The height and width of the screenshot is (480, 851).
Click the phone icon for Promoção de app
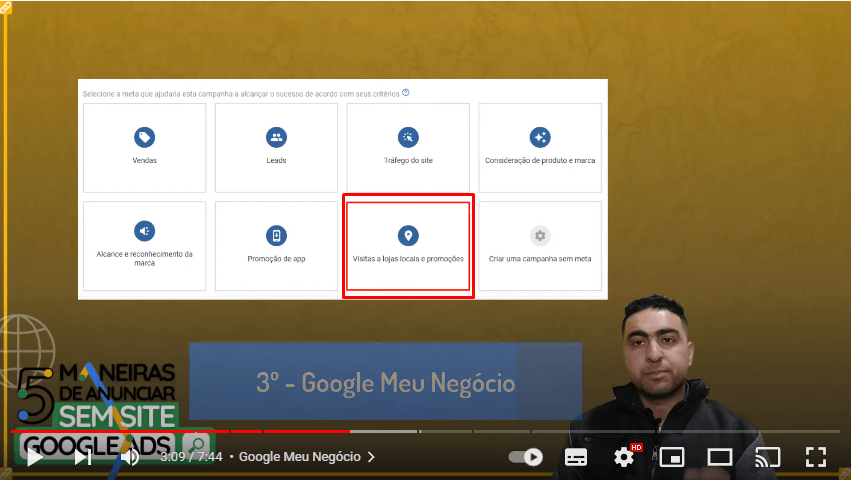(x=276, y=236)
